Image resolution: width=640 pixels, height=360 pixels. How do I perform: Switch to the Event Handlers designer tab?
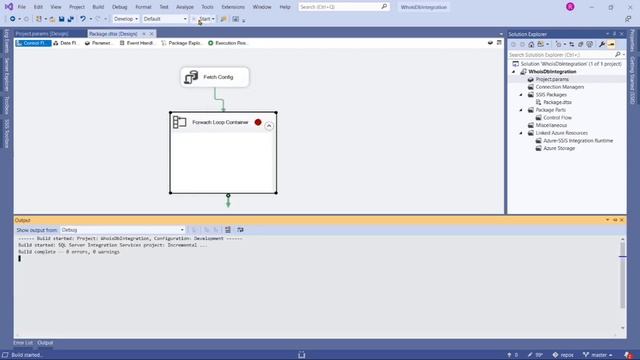pos(137,43)
